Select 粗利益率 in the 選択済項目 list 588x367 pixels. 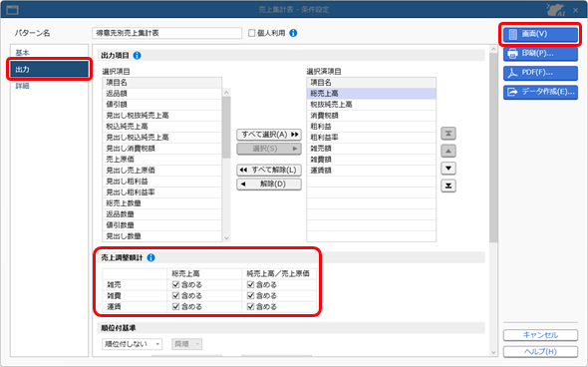(x=372, y=138)
